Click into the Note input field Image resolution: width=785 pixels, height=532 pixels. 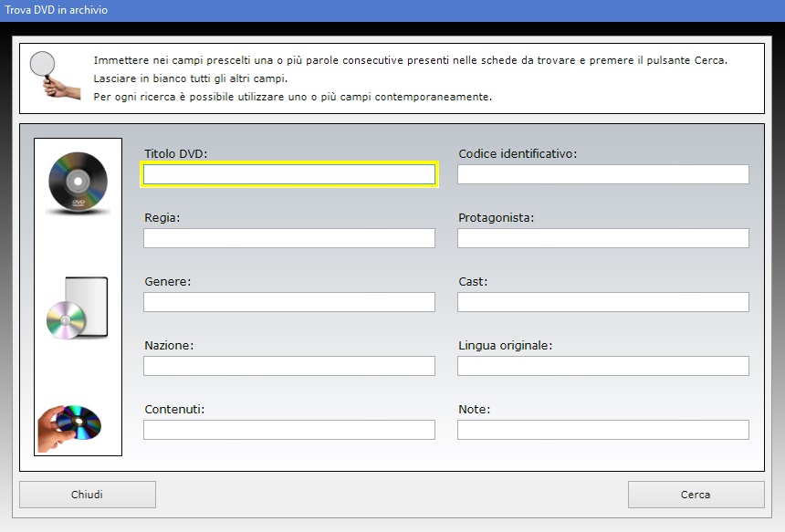[602, 430]
